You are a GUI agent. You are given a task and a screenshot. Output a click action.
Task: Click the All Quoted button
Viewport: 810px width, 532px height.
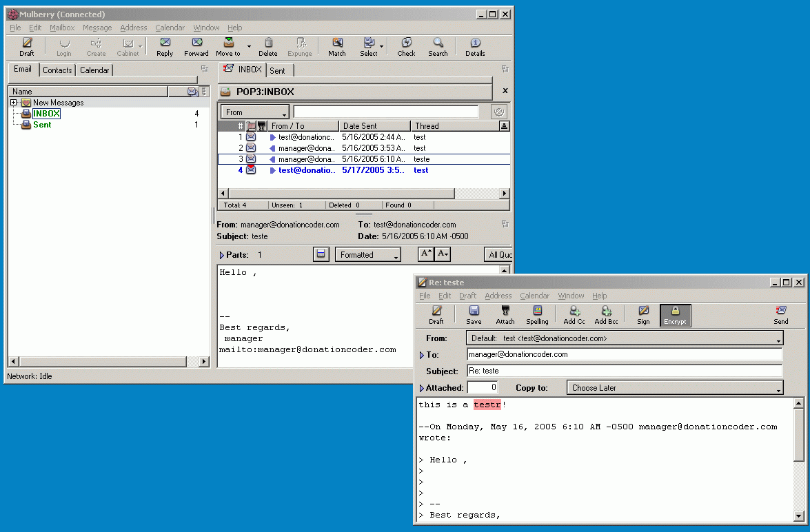coord(498,255)
